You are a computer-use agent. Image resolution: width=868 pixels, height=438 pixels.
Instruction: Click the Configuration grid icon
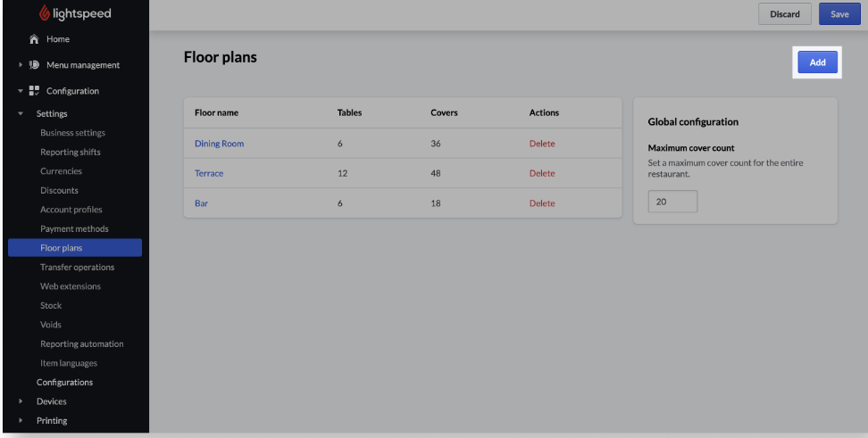[35, 91]
